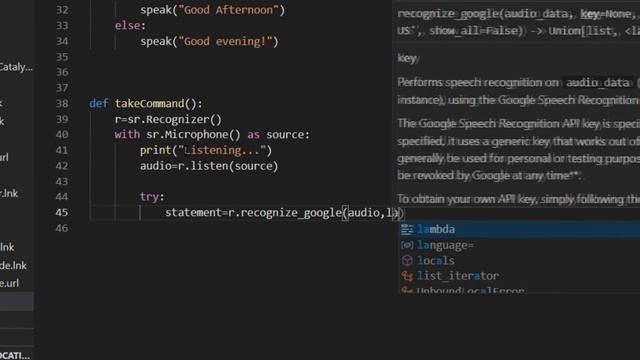Select the e.url file in sidebar
The width and height of the screenshot is (640, 360).
[9, 283]
